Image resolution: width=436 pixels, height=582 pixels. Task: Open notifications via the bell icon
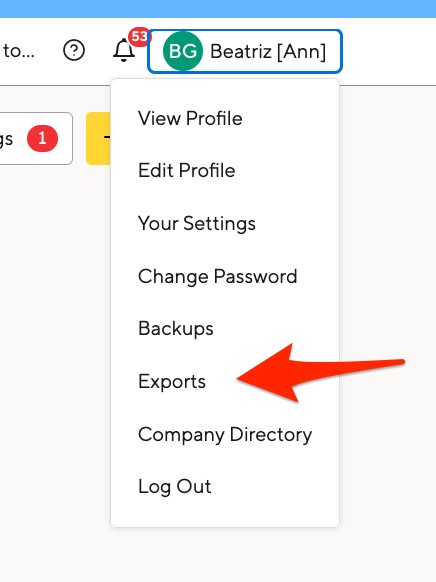point(124,50)
